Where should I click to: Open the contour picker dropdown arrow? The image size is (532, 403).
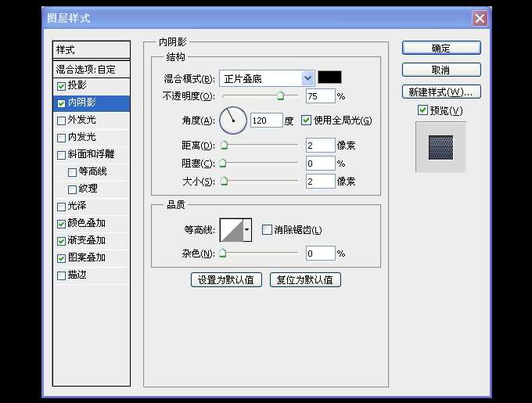[248, 229]
